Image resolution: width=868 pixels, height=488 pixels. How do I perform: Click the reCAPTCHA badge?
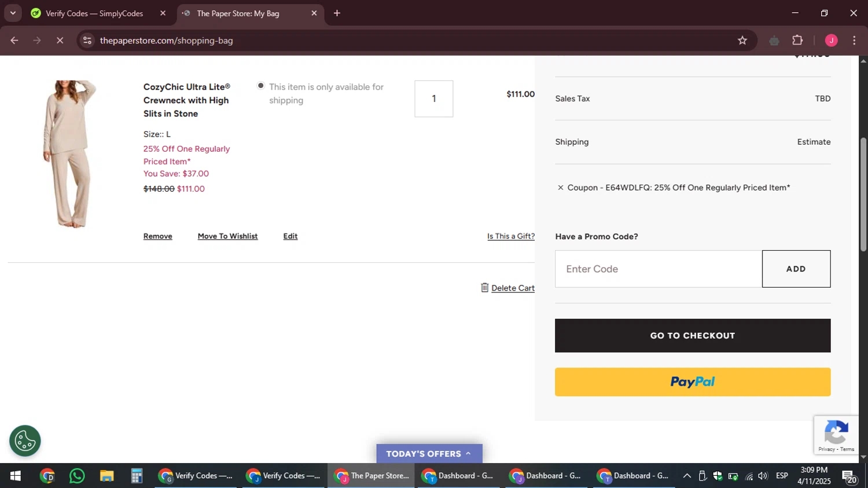pos(836,435)
